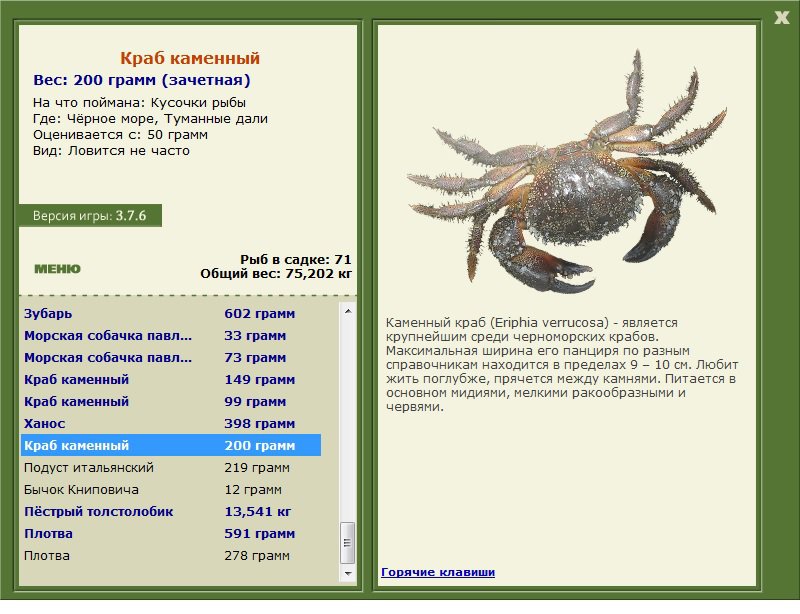Image resolution: width=800 pixels, height=614 pixels.
Task: Click the Версия игры: 3.7.6 label
Action: [x=89, y=215]
